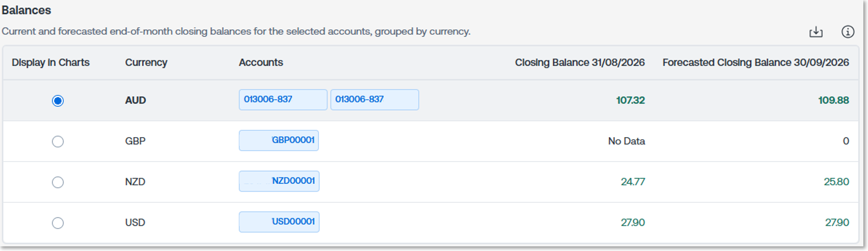Open the second 013006-837 account chip

tap(374, 99)
